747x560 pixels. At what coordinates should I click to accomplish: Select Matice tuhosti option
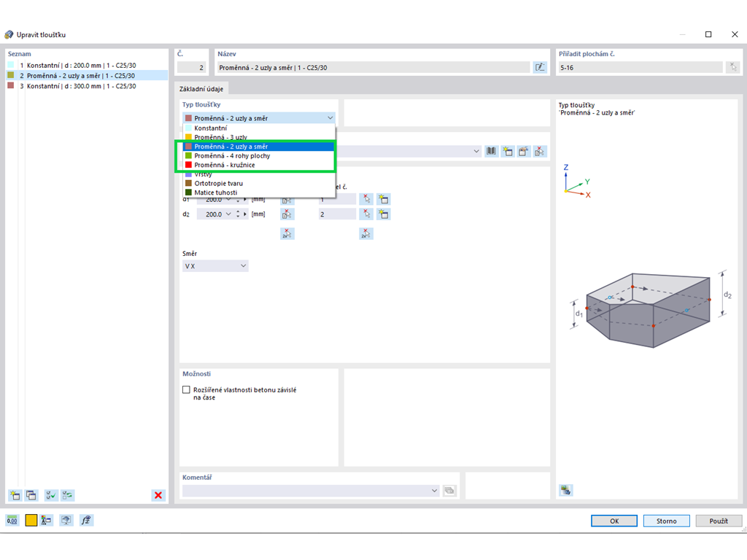tap(259, 192)
